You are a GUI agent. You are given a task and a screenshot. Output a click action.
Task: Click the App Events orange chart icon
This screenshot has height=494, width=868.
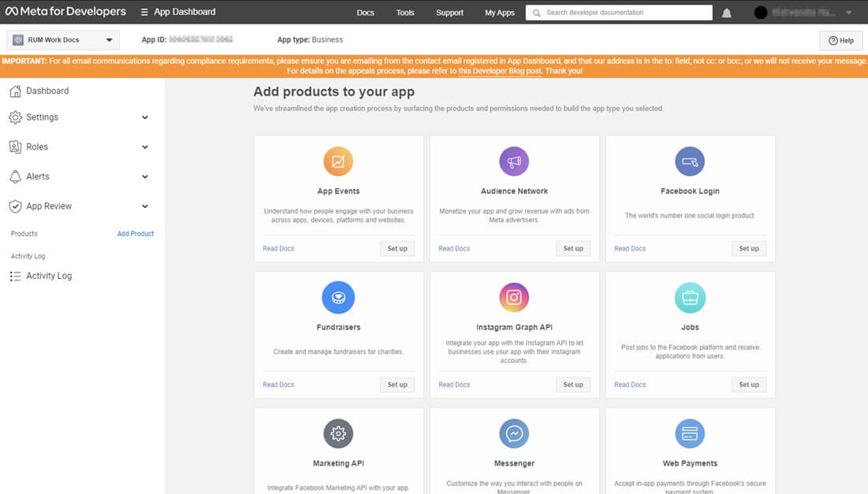click(338, 161)
